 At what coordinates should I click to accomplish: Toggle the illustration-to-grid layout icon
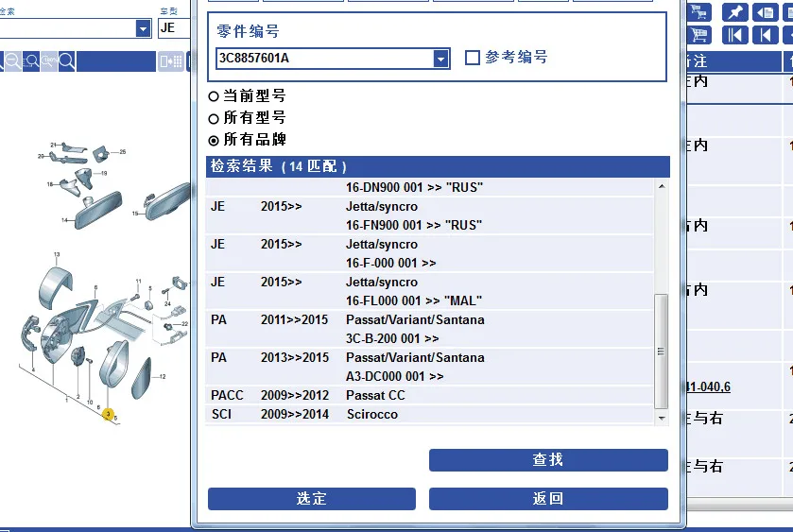coord(171,61)
